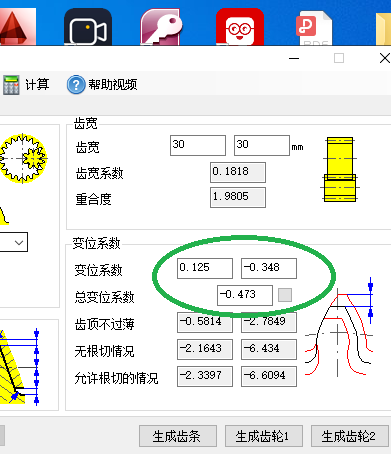The height and width of the screenshot is (454, 391).
Task: Click the internal gear mesh thumbnail
Action: [23, 158]
